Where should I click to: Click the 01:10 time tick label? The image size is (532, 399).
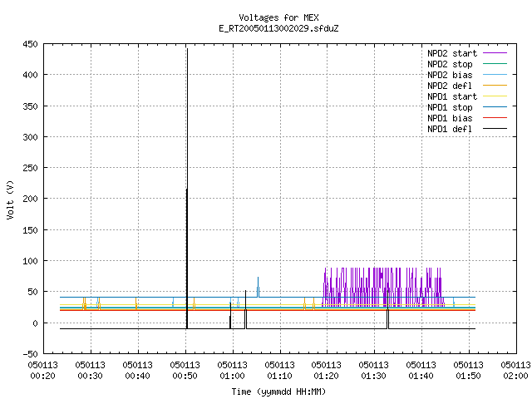(279, 376)
